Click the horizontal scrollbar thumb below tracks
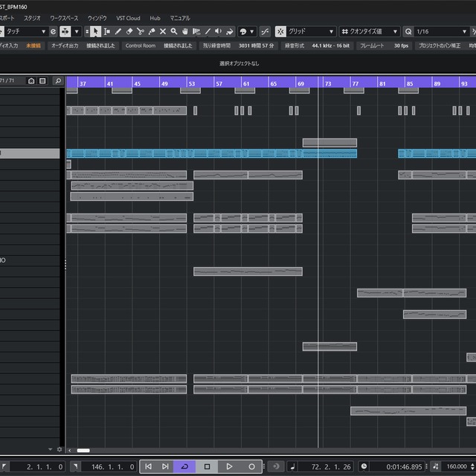 [83, 450]
